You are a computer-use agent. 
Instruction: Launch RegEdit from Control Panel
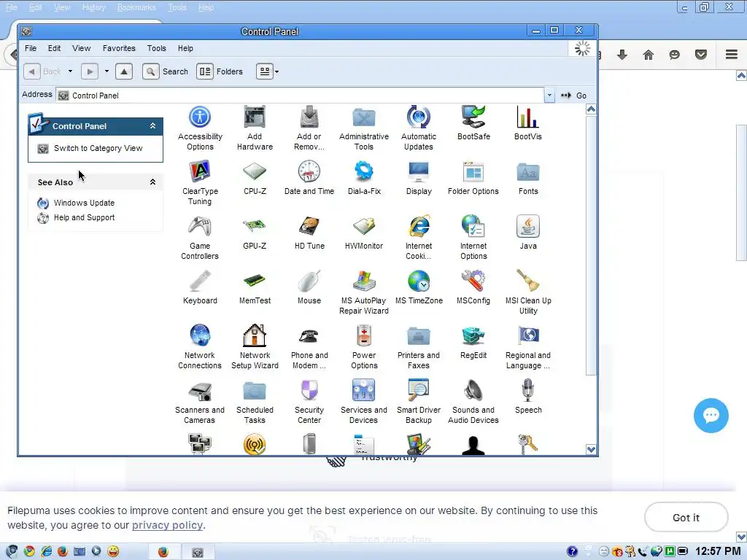[473, 343]
